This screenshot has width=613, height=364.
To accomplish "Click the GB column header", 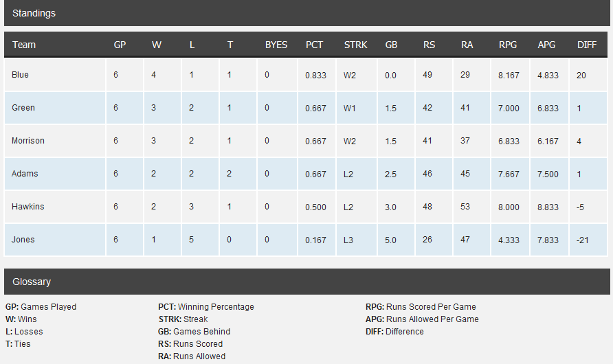I will pyautogui.click(x=391, y=45).
